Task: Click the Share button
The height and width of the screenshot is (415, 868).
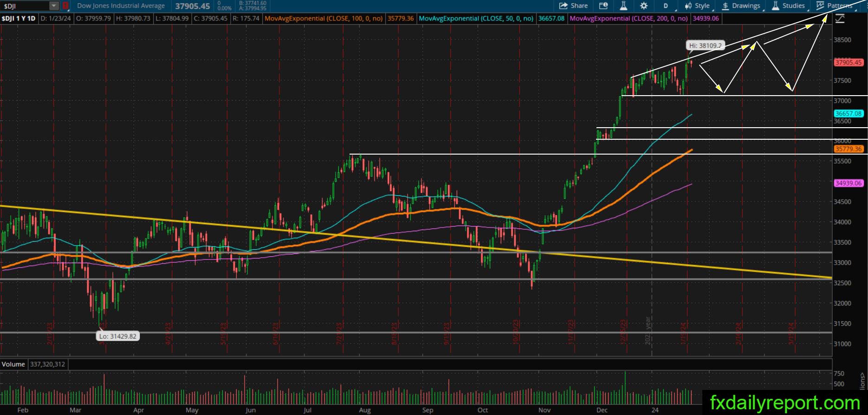Action: [574, 6]
